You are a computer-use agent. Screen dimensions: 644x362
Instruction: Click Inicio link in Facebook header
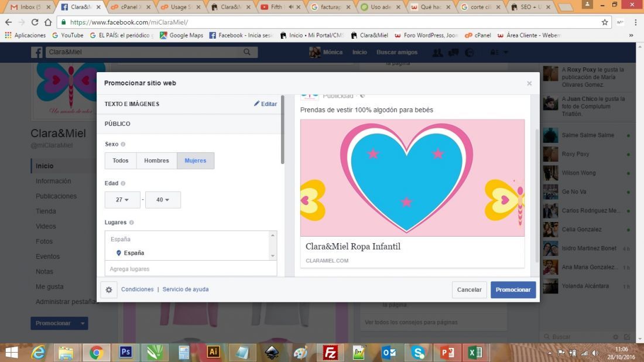click(359, 52)
